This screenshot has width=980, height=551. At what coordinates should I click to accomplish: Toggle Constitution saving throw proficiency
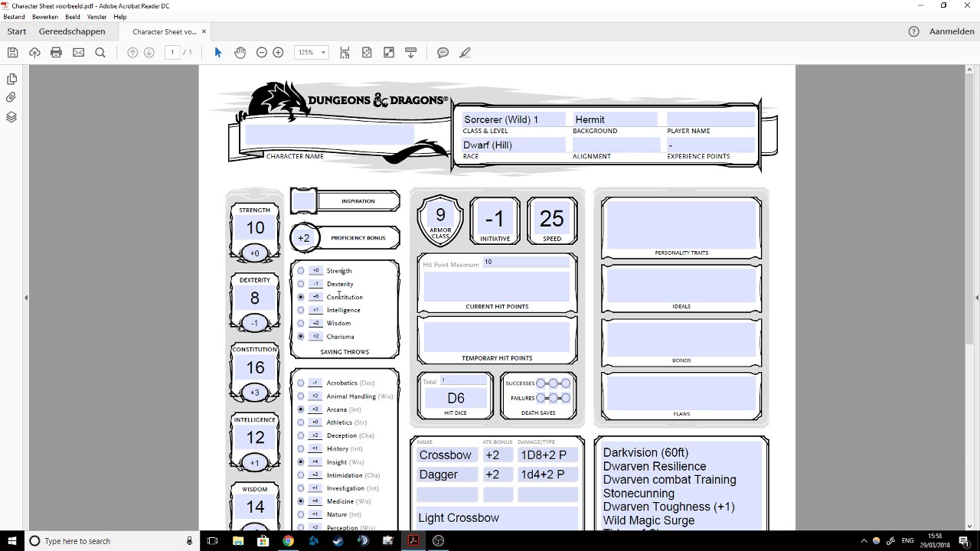click(301, 297)
